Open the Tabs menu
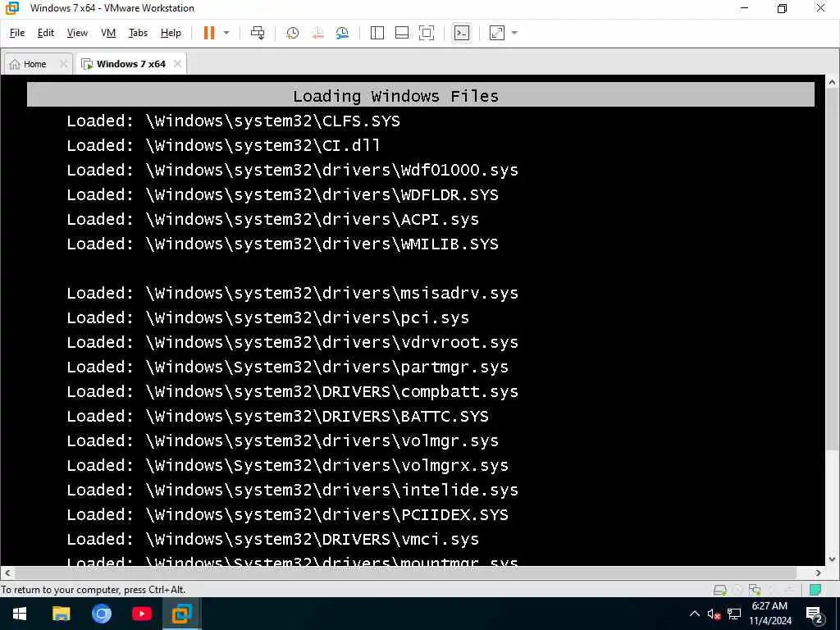This screenshot has width=840, height=630. pos(138,33)
